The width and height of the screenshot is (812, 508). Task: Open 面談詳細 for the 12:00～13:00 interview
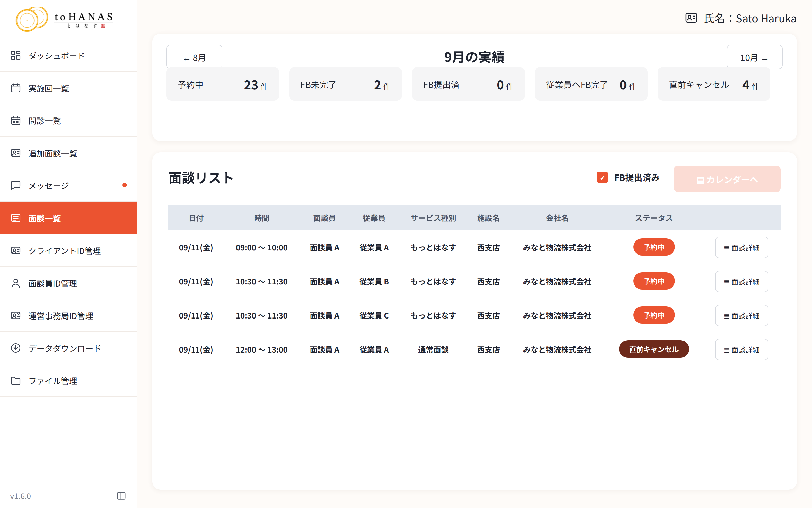click(741, 350)
